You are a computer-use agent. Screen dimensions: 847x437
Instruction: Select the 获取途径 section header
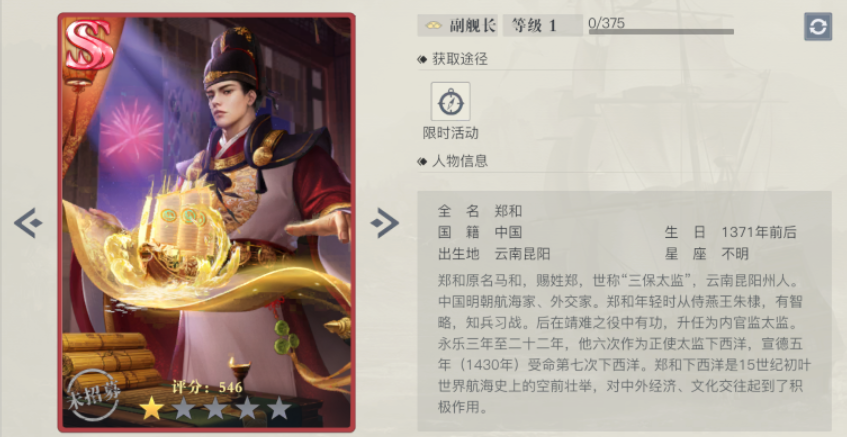[453, 59]
